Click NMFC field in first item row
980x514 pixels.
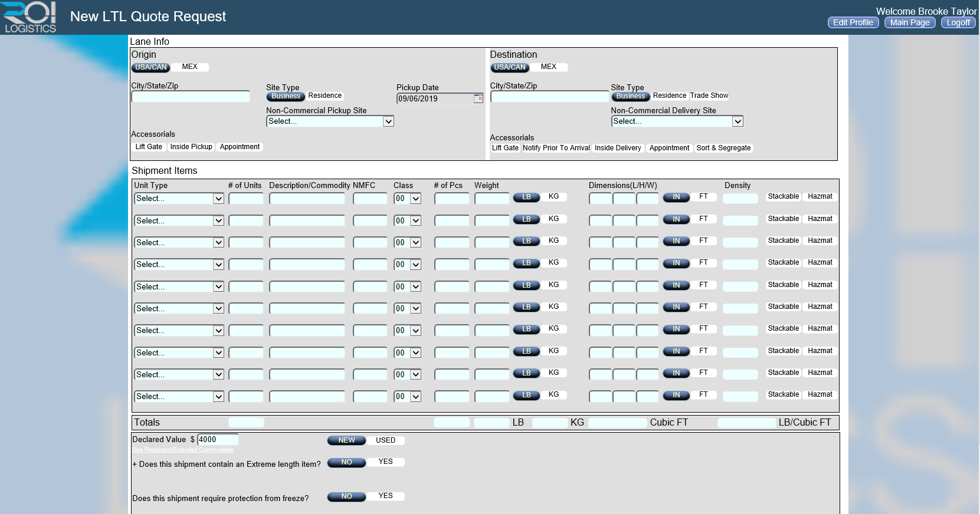point(370,199)
